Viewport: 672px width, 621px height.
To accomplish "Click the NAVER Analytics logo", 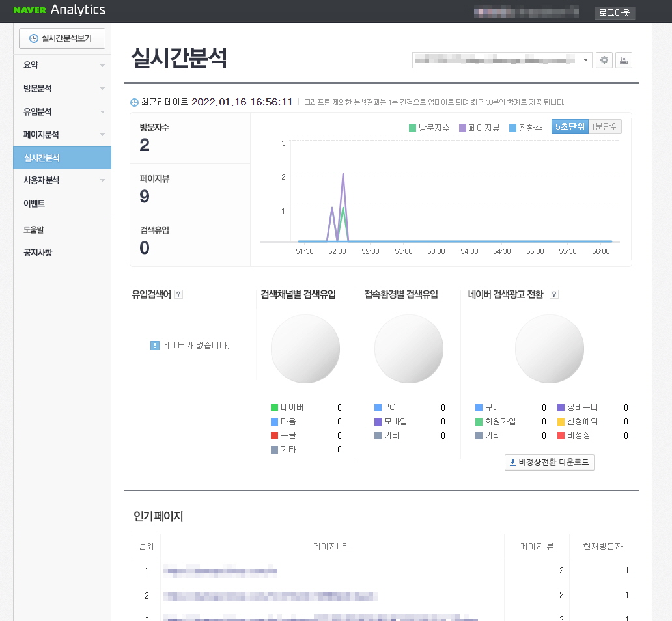I will point(60,10).
